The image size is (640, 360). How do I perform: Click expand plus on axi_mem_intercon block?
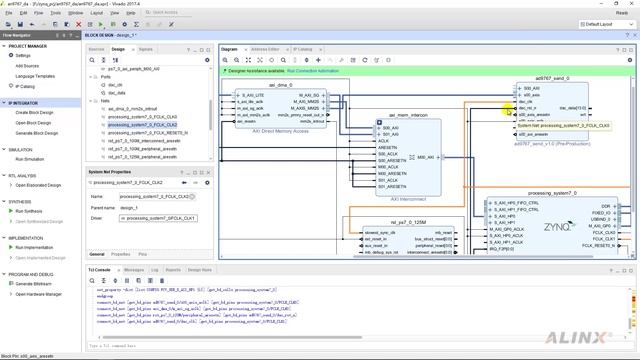click(379, 122)
